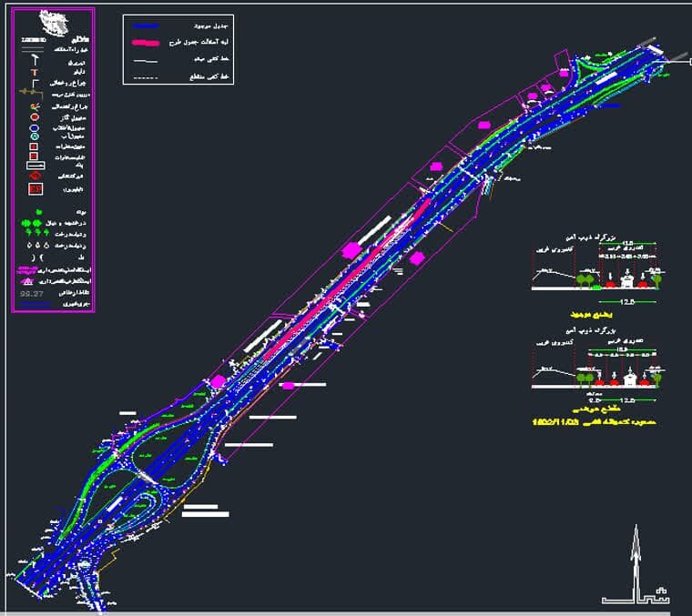
Task: Click the red circle legend symbol
Action: pos(35,117)
